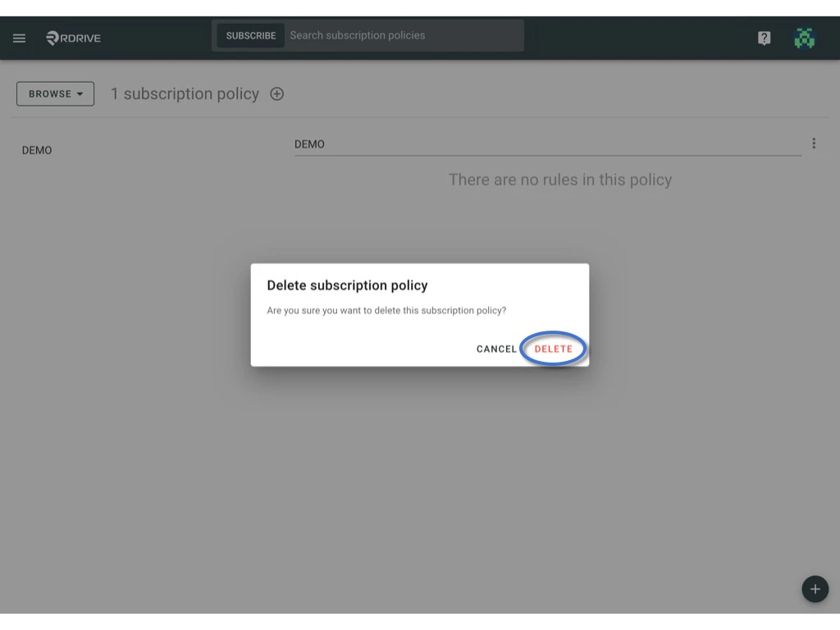Image resolution: width=840 pixels, height=630 pixels.
Task: Confirm deletion with the DELETE button
Action: [554, 349]
